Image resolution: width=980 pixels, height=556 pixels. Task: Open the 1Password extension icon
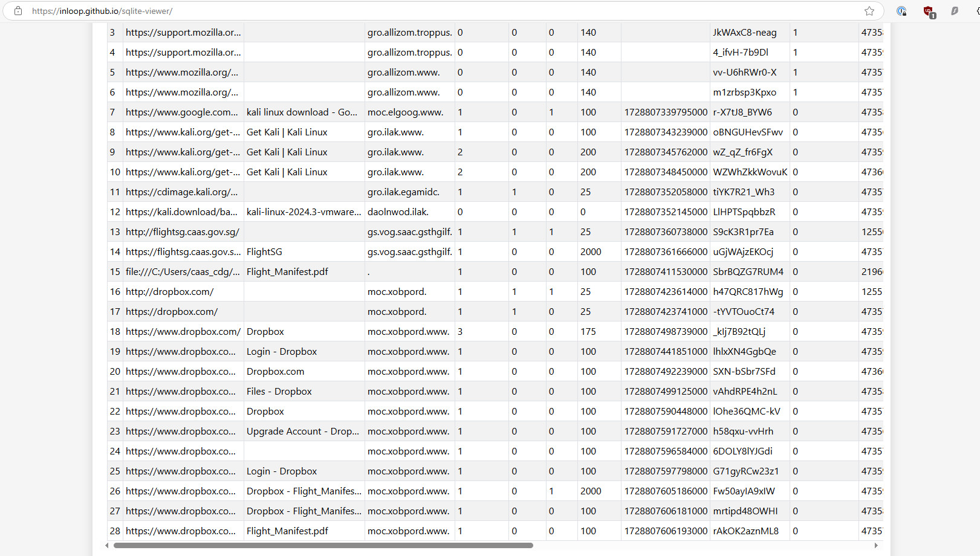[x=901, y=11]
